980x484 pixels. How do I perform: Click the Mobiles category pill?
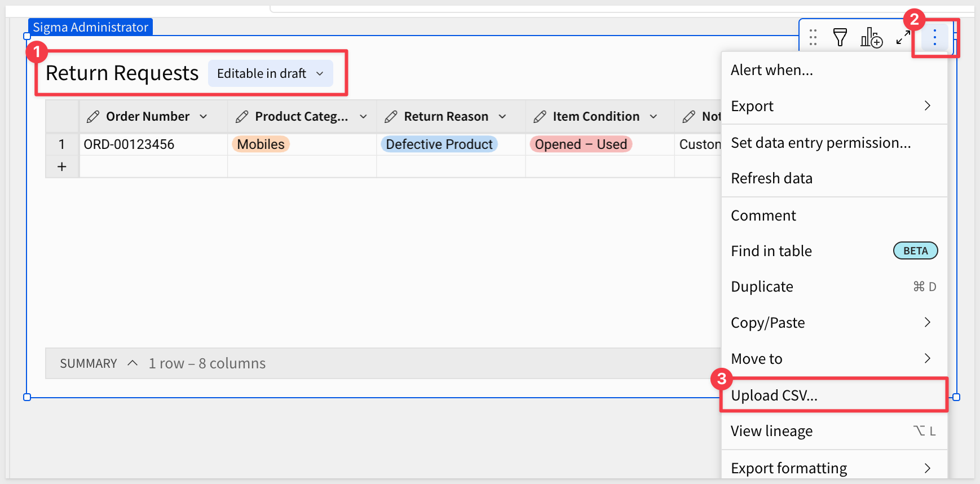[261, 144]
